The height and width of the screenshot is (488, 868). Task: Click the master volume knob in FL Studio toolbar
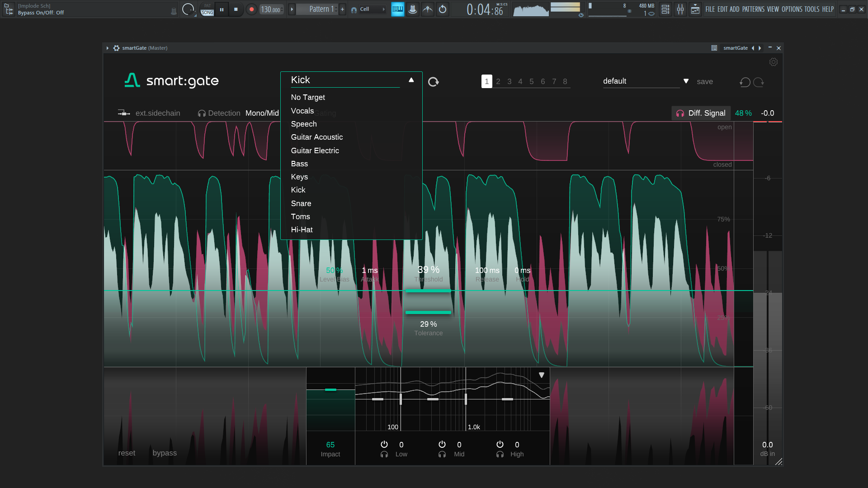188,9
